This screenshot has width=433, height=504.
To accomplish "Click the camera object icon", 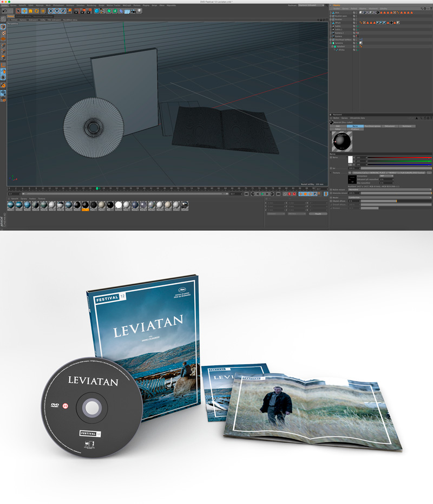I will click(133, 11).
